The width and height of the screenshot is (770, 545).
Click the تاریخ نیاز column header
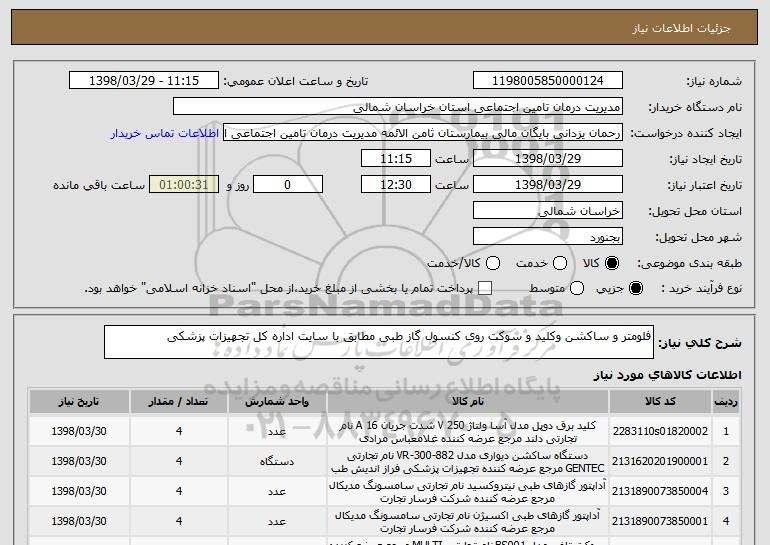coord(79,402)
